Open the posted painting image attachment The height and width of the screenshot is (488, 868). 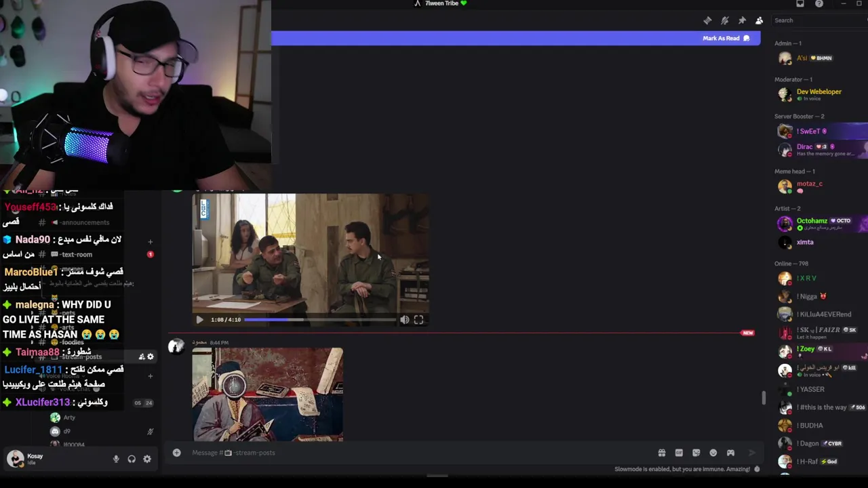click(267, 394)
